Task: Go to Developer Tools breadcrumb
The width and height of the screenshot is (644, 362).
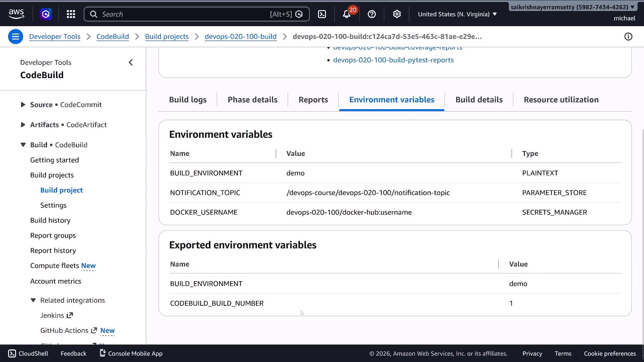Action: pos(55,37)
